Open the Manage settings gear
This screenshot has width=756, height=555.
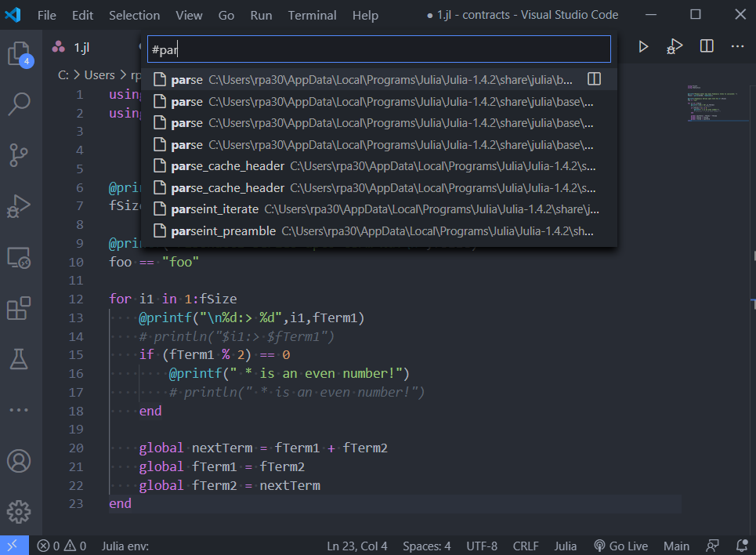19,511
